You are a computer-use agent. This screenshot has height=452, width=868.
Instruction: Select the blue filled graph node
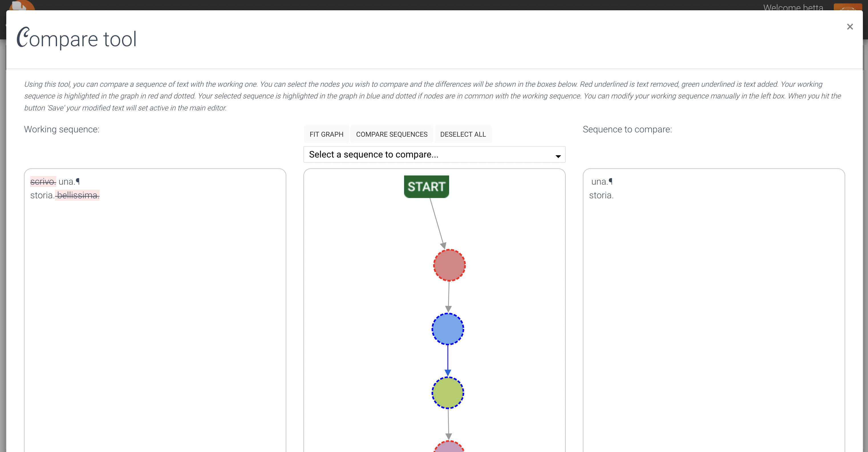(448, 329)
